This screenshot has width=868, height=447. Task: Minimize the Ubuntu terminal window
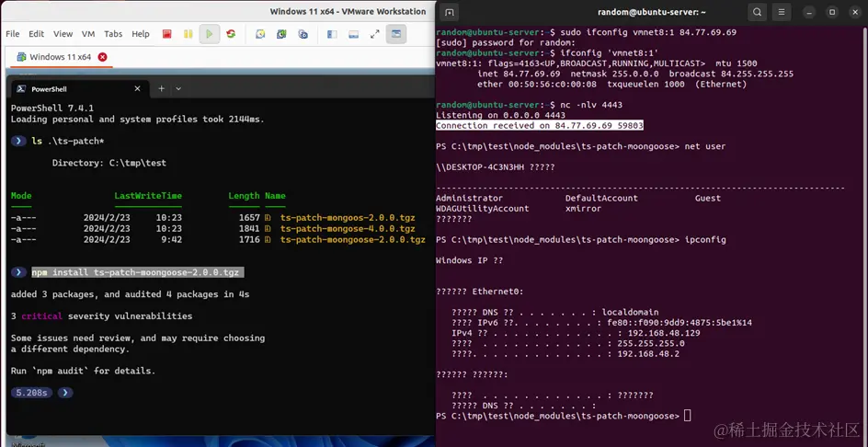(810, 12)
